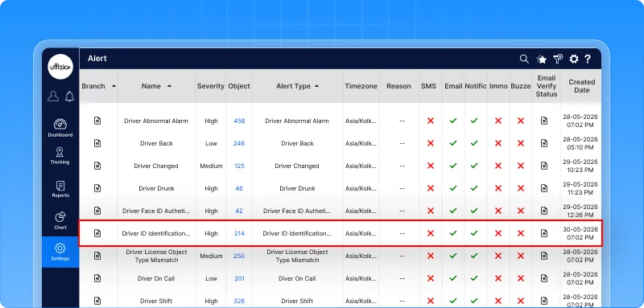Toggle Buzzer cross for Driver Abnormal Alarm
Screen dimensions: 644x308
coord(521,121)
